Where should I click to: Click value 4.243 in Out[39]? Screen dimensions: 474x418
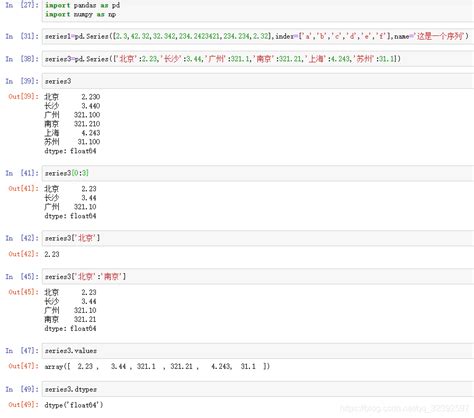pyautogui.click(x=91, y=133)
